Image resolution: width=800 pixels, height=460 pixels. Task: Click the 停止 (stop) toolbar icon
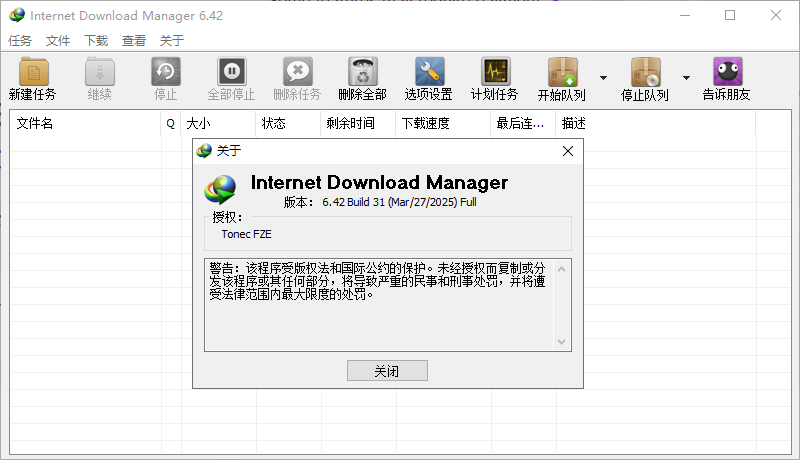point(166,72)
